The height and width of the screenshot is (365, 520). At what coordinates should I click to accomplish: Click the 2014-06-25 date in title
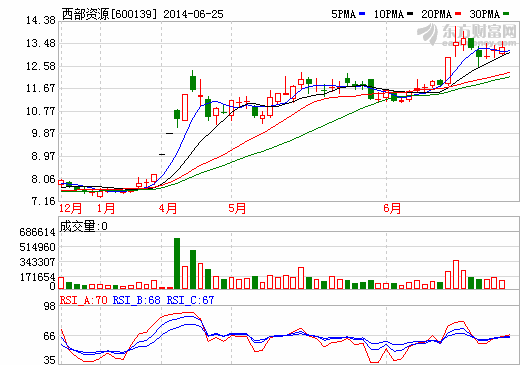(193, 14)
